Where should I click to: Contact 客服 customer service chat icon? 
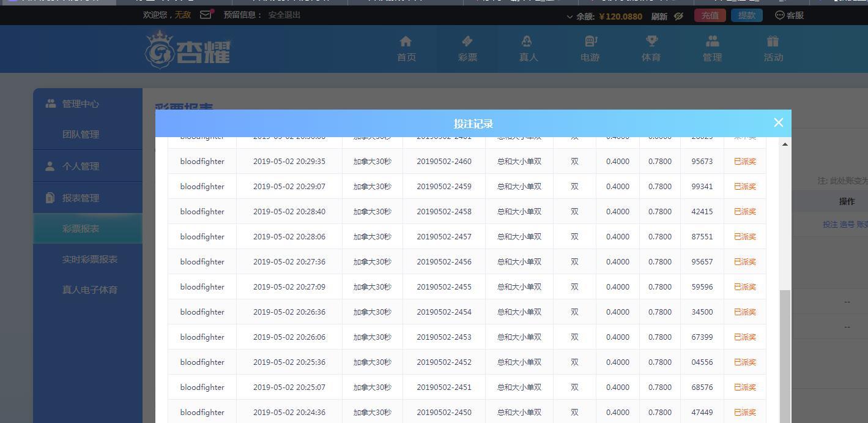(779, 15)
